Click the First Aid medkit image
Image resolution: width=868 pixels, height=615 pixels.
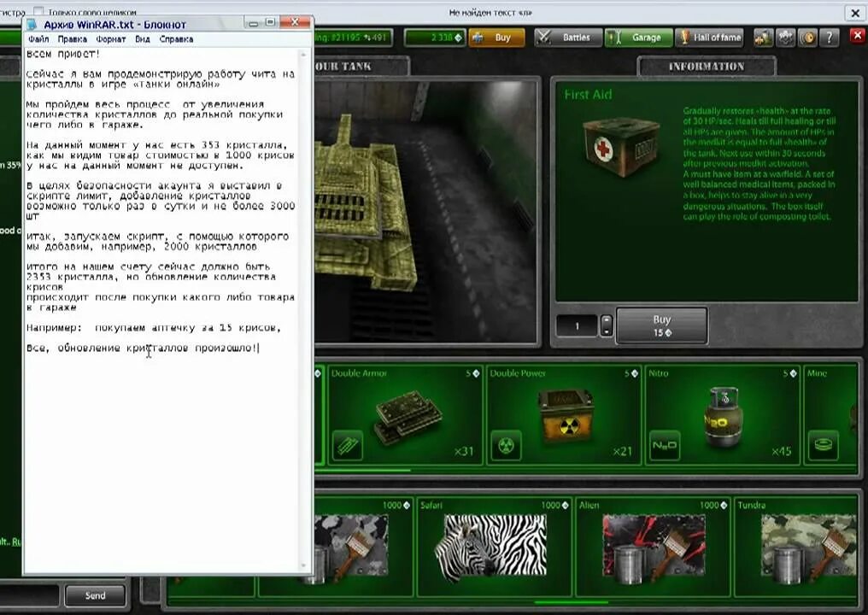click(x=621, y=145)
